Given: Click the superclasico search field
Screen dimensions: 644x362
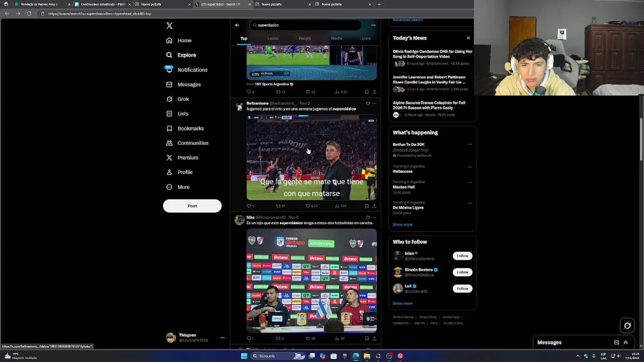Looking at the screenshot, I should [x=305, y=25].
